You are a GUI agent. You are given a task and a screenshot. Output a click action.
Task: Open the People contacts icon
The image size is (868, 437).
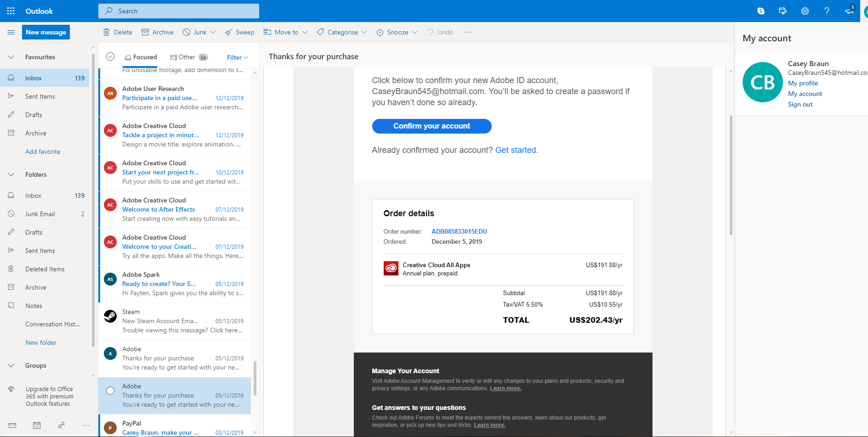click(x=62, y=426)
